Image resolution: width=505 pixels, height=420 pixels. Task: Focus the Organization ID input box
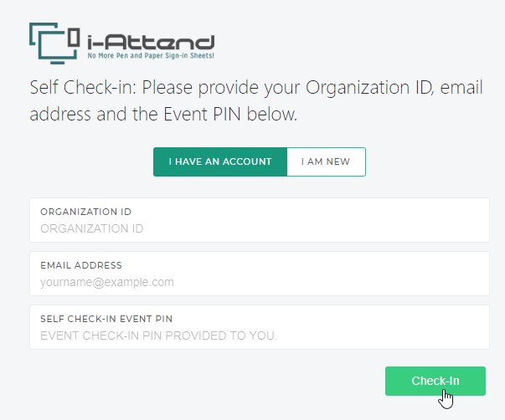(260, 220)
